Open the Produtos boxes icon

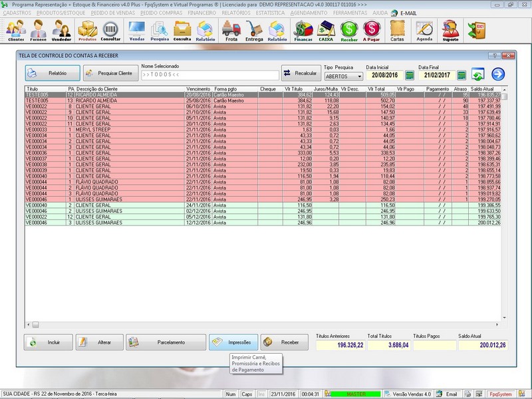click(88, 30)
